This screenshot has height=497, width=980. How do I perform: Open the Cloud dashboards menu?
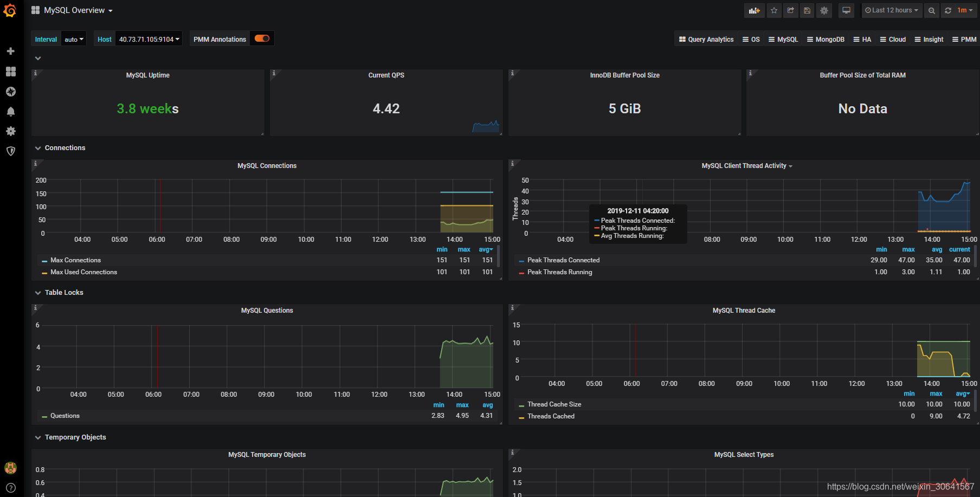893,39
